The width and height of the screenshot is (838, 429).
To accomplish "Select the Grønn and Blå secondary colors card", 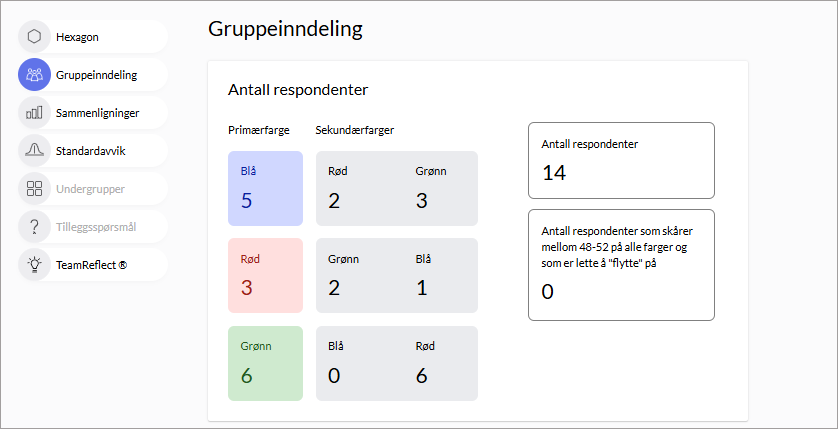I will tap(396, 276).
